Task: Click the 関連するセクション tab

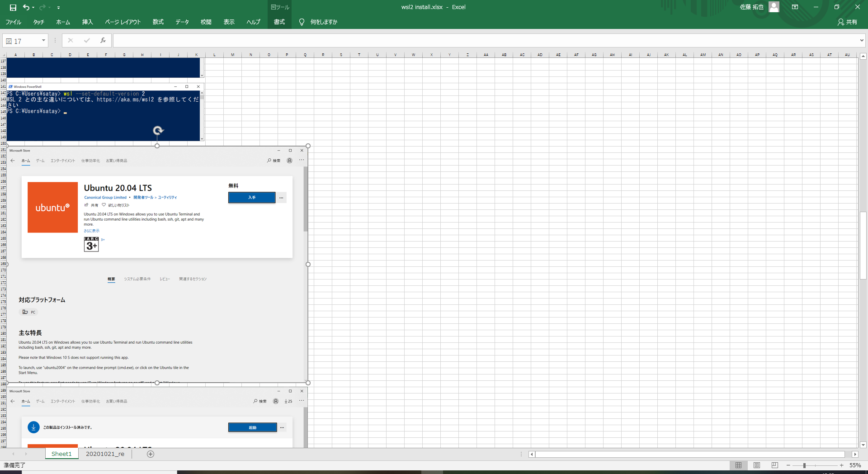Action: (x=193, y=279)
